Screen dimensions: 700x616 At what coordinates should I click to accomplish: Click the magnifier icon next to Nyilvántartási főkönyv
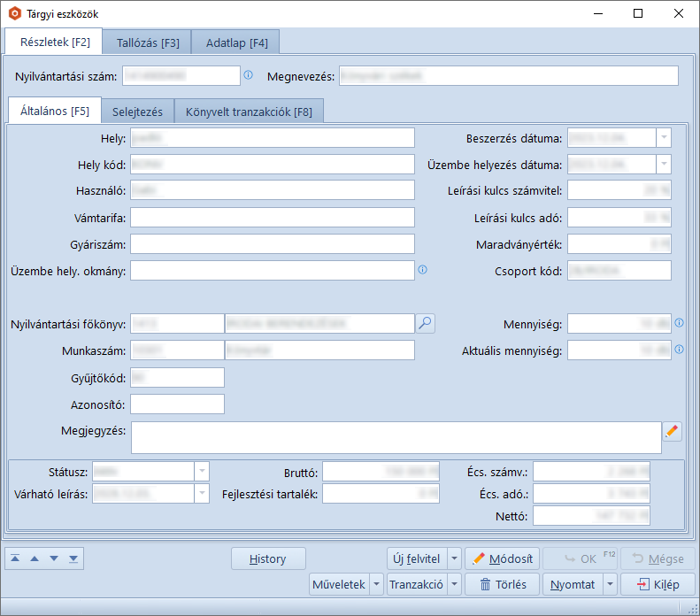coord(426,324)
